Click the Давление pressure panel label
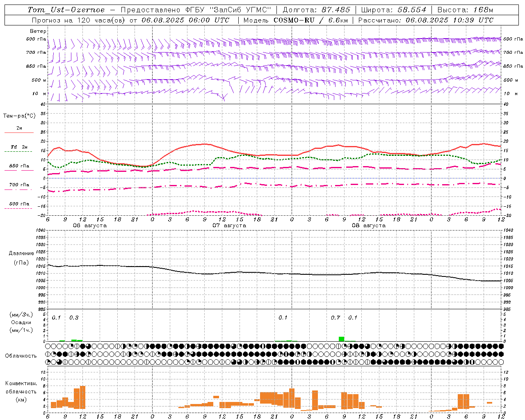 pos(21,253)
